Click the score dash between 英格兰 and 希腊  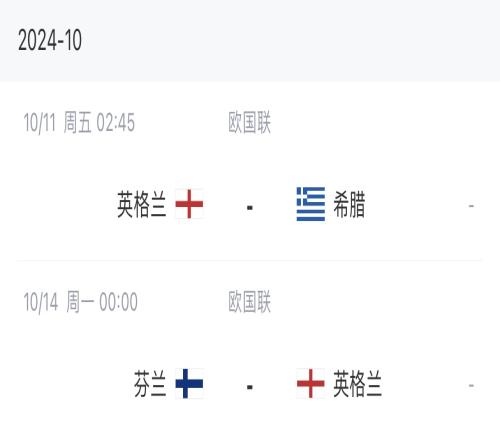pos(250,208)
